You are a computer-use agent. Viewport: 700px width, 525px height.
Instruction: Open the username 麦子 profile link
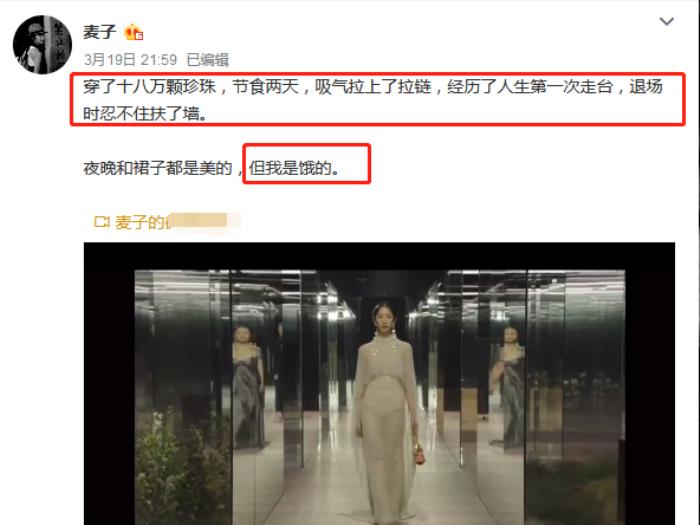tap(99, 32)
